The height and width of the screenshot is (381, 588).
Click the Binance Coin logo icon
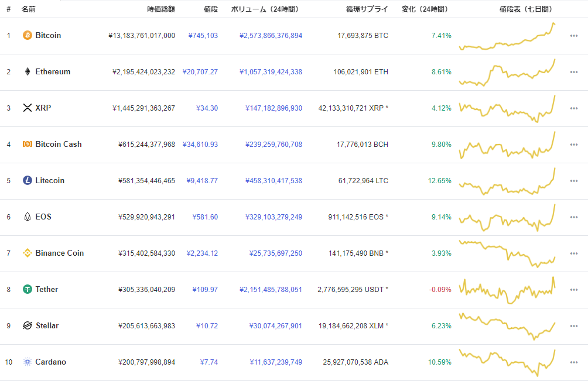28,253
